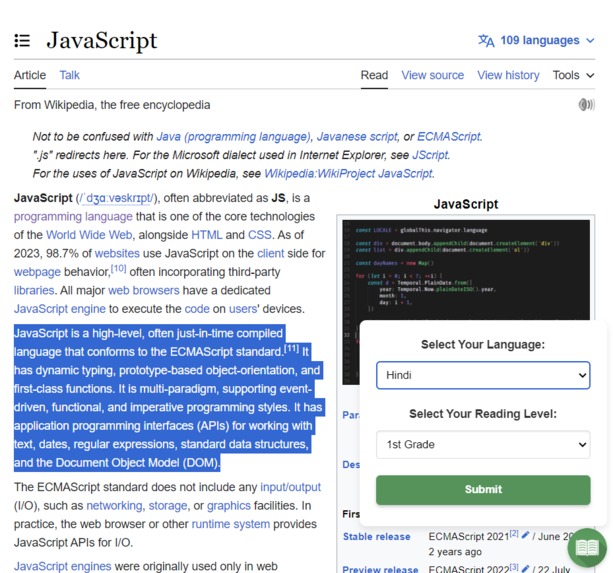
Task: Open the JavaScript engine link
Action: (60, 309)
